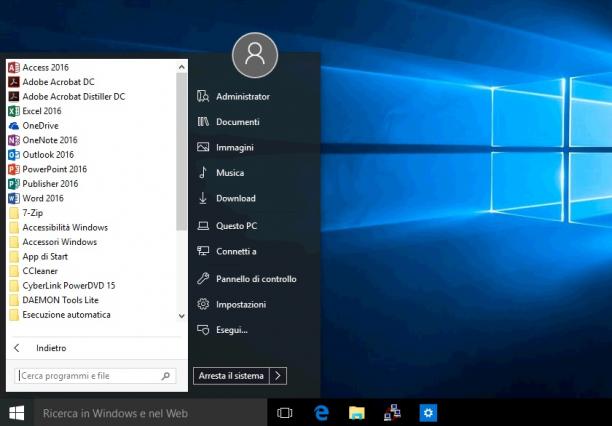Open the Download folder
Viewport: 612px width, 426px height.
pyautogui.click(x=226, y=198)
